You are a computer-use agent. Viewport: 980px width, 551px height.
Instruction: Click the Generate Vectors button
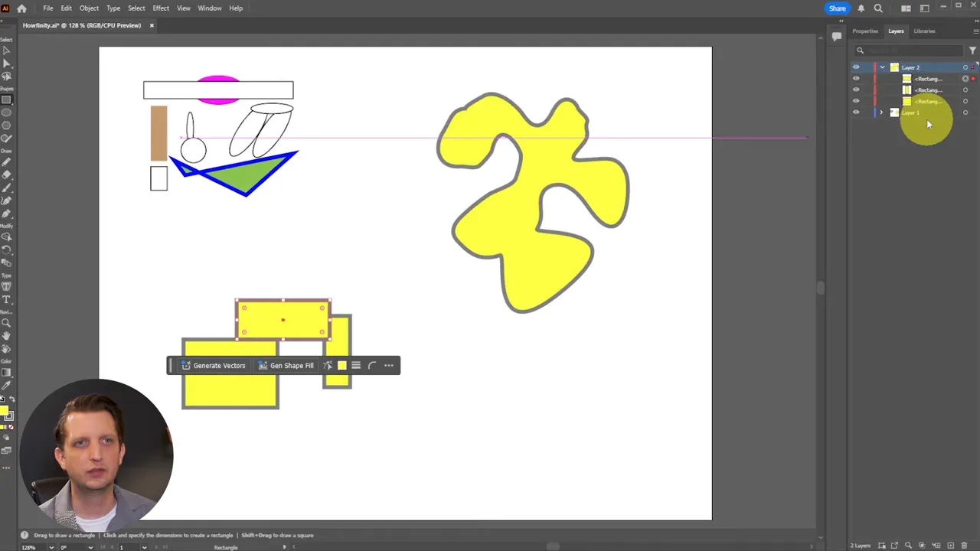click(x=214, y=365)
